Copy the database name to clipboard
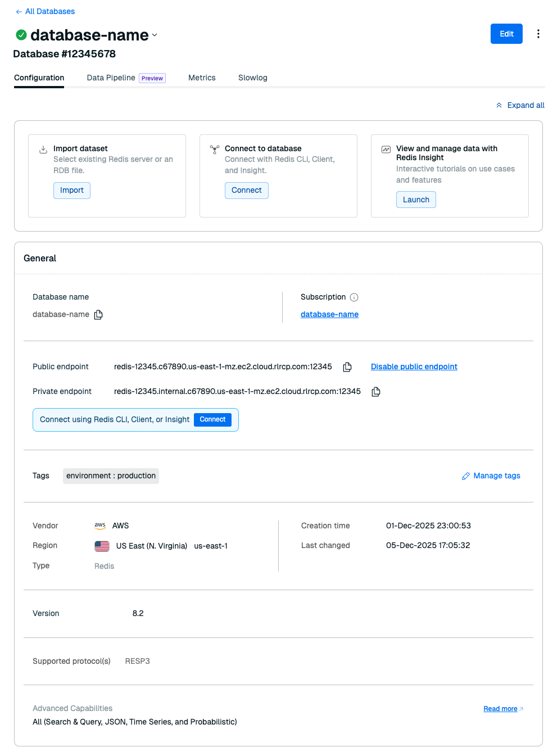This screenshot has height=756, width=553. [98, 315]
